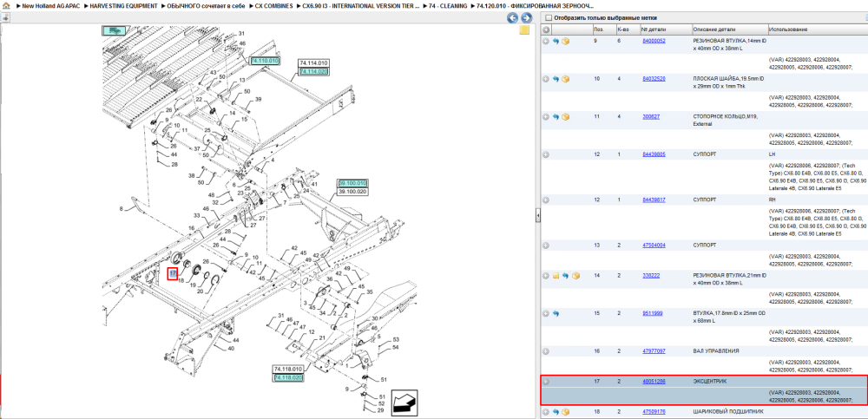Open the combine overview thumbnail on the diagram
This screenshot has height=419, width=868.
[115, 30]
